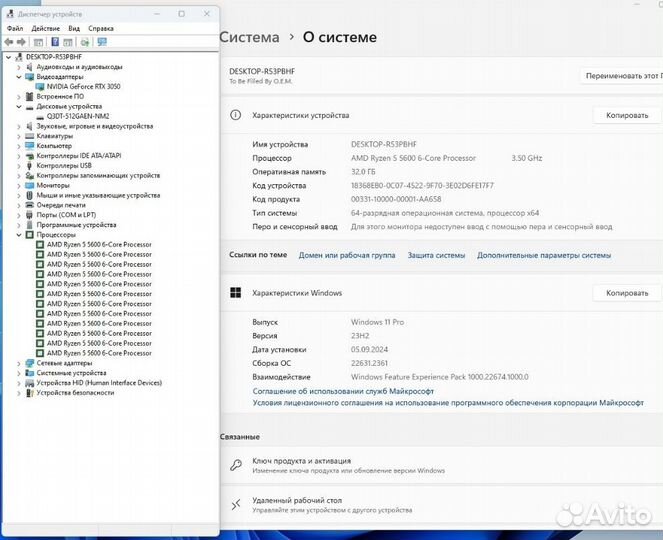Click the DESKTOP-R53PBHF computer root node icon
Image resolution: width=663 pixels, height=540 pixels.
19,57
